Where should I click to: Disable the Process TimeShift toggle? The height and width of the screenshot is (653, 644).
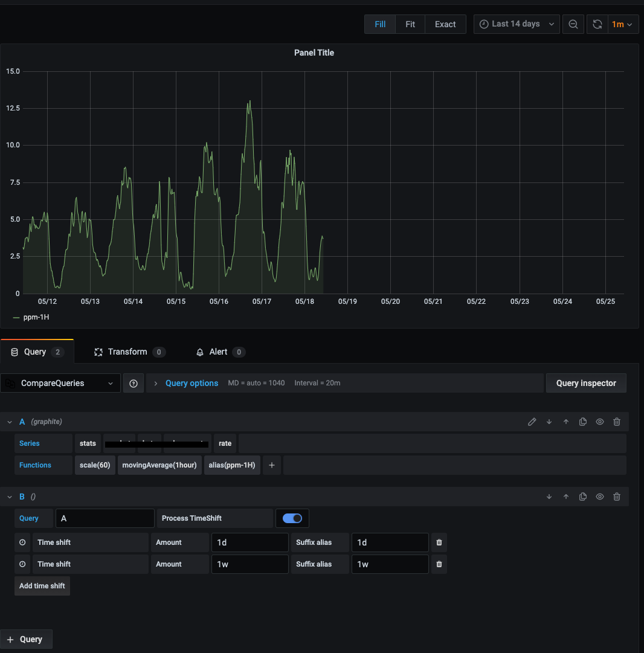tap(292, 518)
